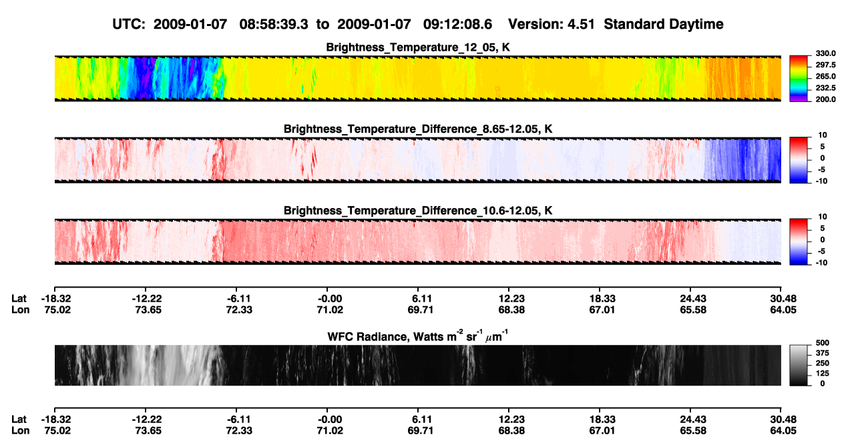This screenshot has width=868, height=445.
Task: Click the upper axis Lat label
Action: [19, 298]
